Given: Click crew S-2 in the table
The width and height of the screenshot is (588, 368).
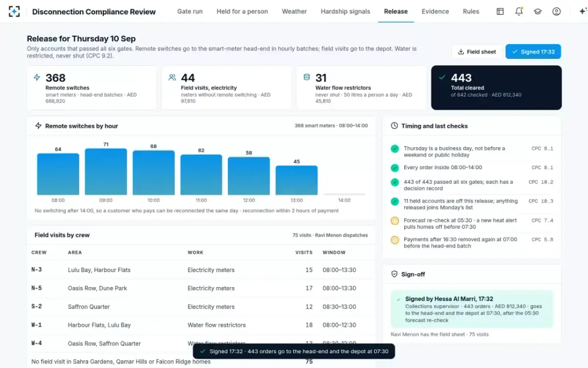Looking at the screenshot, I should pyautogui.click(x=37, y=307).
